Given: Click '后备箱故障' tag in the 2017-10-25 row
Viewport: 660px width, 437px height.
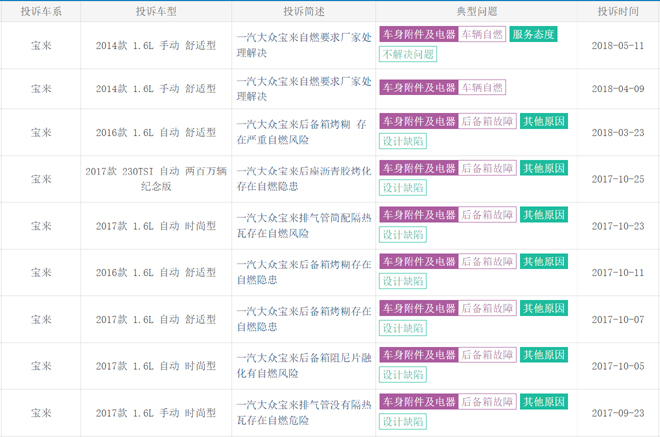Looking at the screenshot, I should (x=487, y=168).
